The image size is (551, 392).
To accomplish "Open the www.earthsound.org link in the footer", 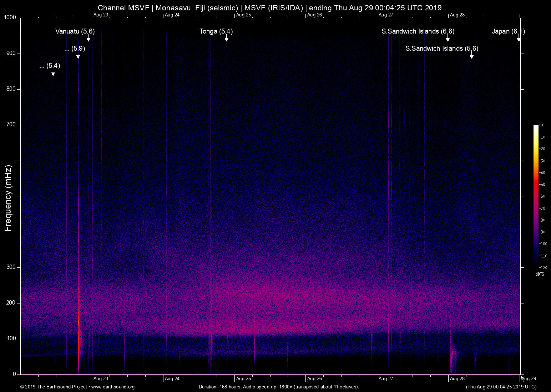I will (x=113, y=387).
